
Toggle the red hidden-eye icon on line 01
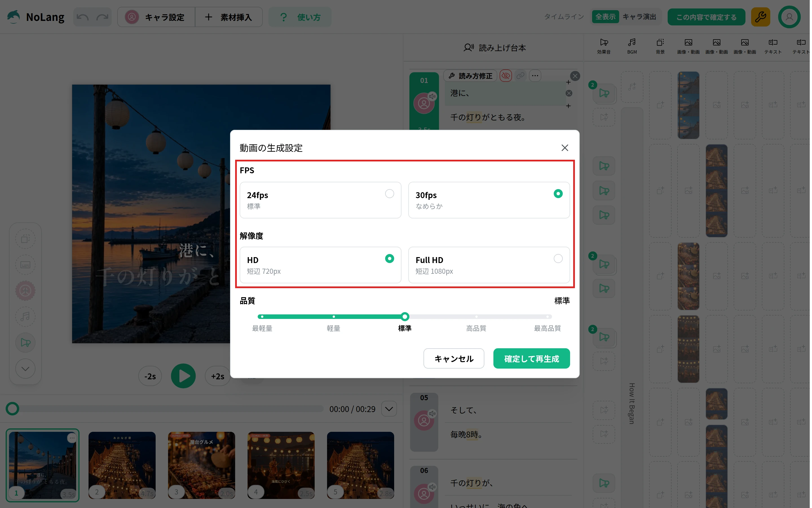(x=506, y=76)
